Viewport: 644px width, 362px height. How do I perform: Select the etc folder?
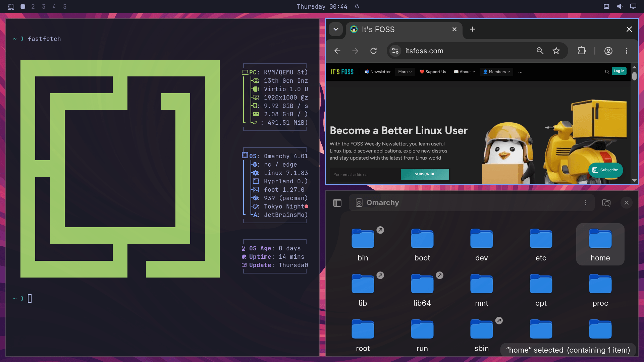click(541, 245)
